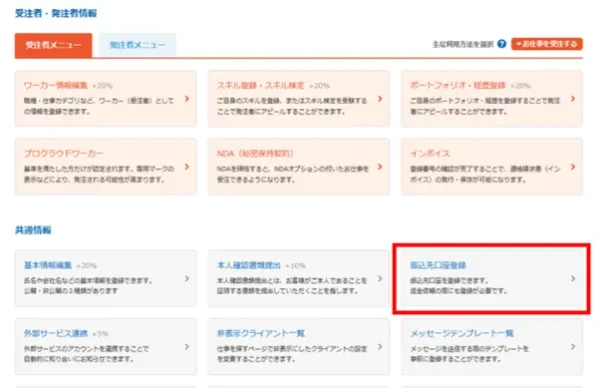Open the ポートフォリオ・経歴登録 link
Viewport: 600px width, 388px height.
point(458,85)
